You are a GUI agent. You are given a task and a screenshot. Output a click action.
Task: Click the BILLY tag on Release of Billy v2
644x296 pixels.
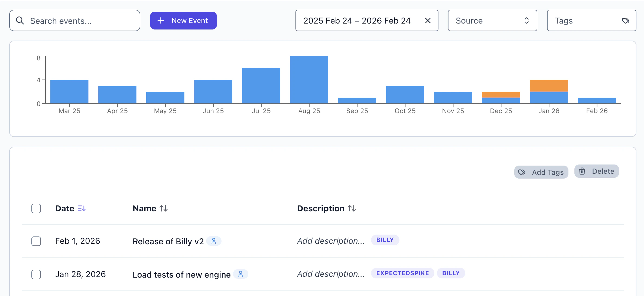click(x=385, y=240)
